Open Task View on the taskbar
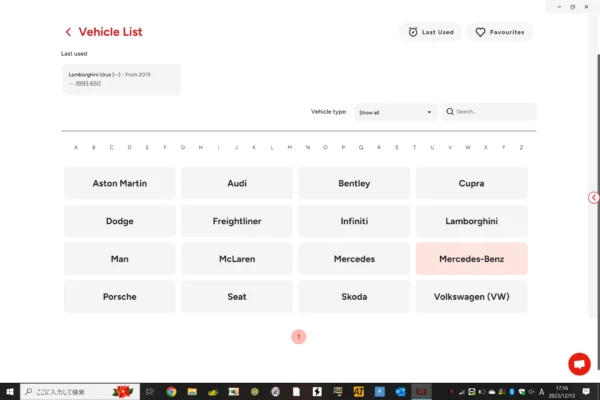Screen dimensions: 600x400 tap(150, 392)
